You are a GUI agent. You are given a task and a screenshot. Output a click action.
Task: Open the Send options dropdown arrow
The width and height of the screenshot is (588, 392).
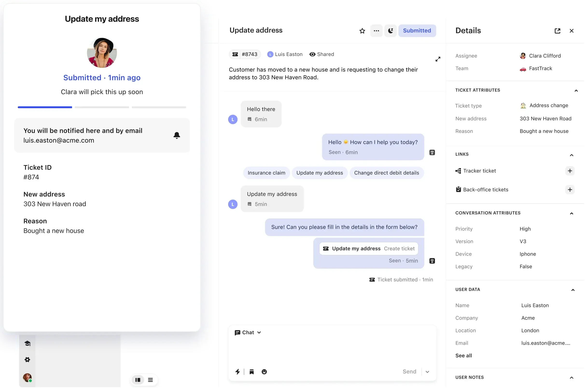coord(427,372)
